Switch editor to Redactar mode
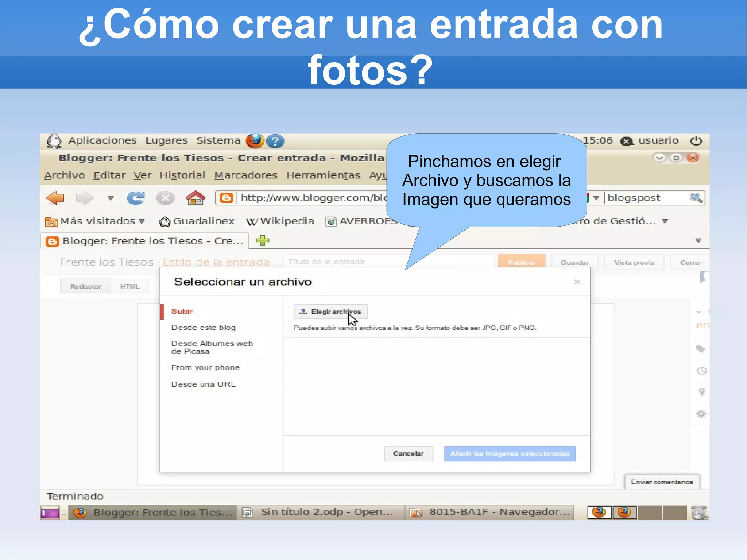The image size is (747, 560). (x=85, y=286)
